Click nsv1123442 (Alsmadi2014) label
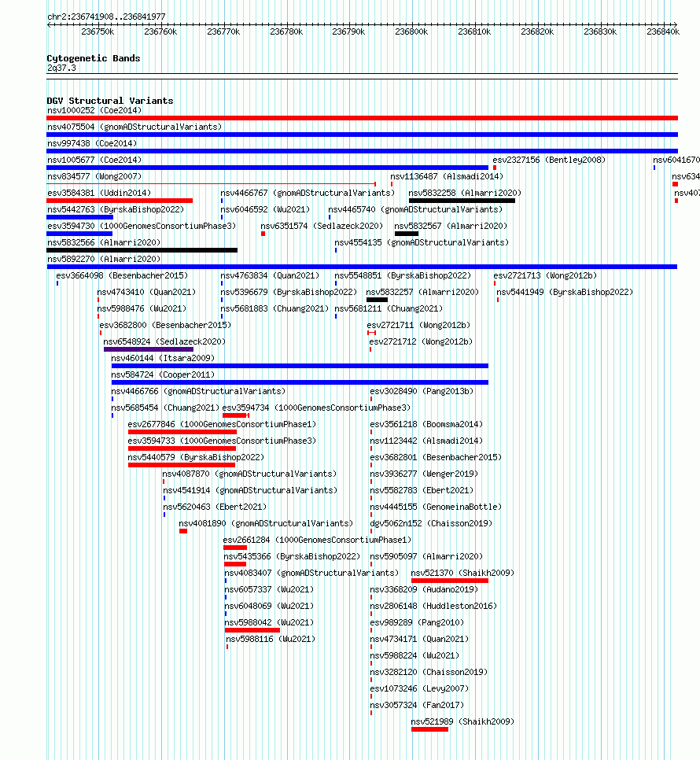The width and height of the screenshot is (700, 760). pos(426,440)
